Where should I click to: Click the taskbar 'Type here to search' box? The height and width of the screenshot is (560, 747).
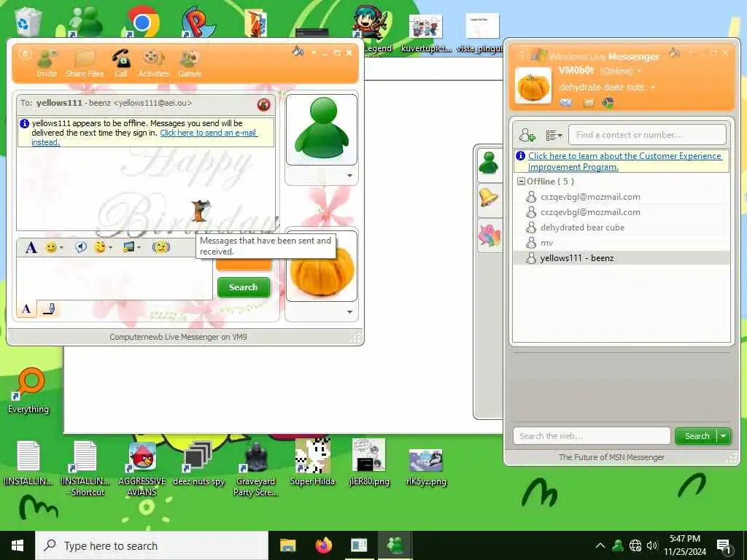click(x=152, y=545)
